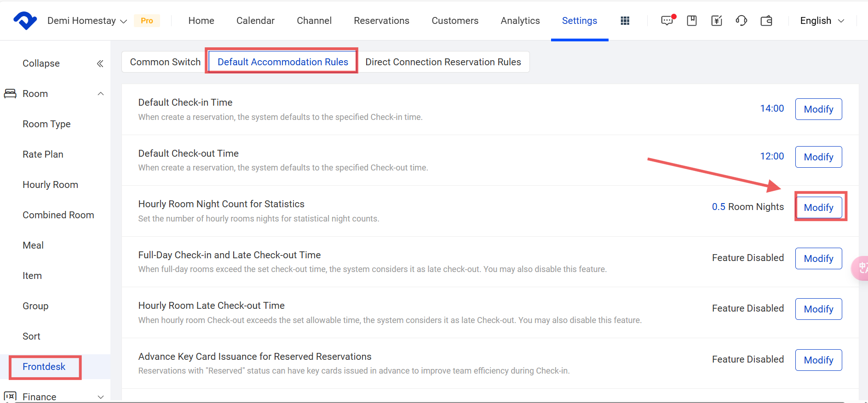The height and width of the screenshot is (403, 868).
Task: Collapse sidebar using double-chevron icon
Action: coord(100,63)
